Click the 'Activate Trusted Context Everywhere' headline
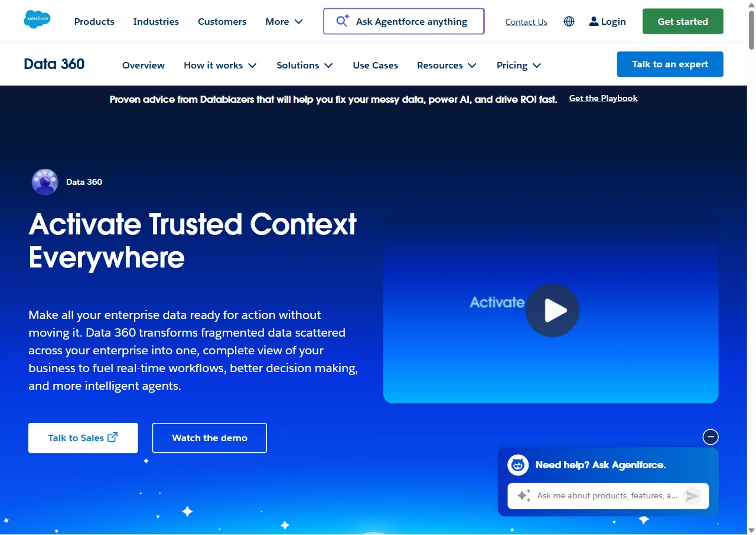 pyautogui.click(x=193, y=240)
